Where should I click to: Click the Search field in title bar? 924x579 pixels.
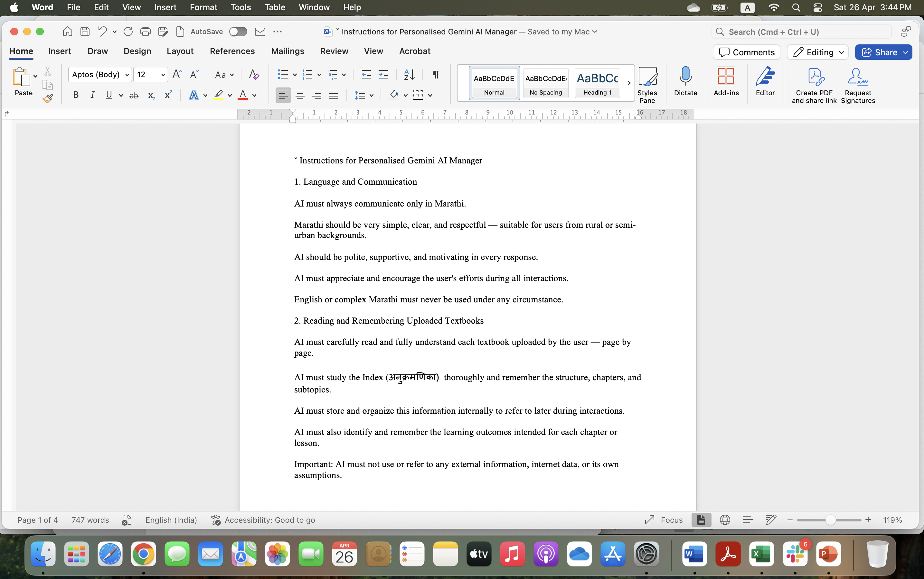tap(801, 32)
